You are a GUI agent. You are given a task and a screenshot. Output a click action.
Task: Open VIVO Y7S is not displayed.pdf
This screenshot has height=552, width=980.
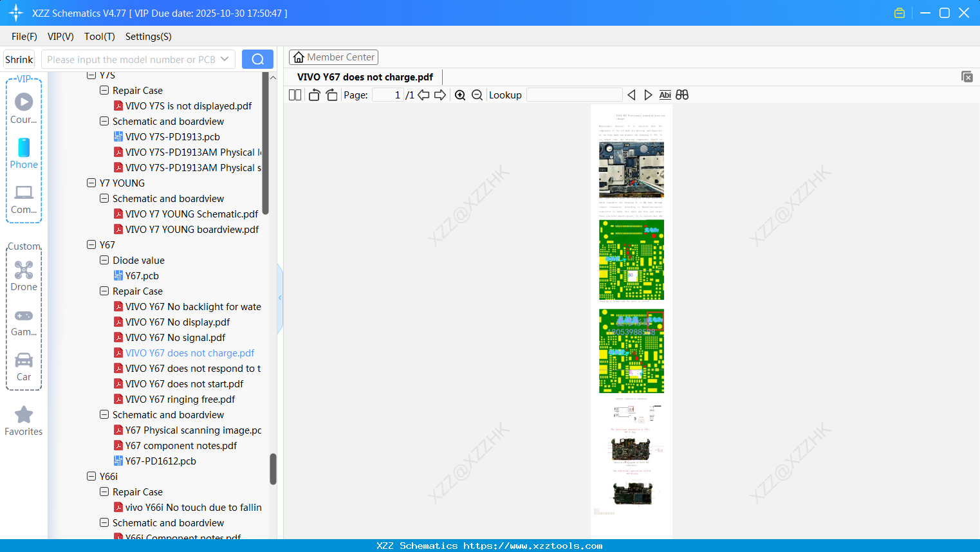point(188,106)
